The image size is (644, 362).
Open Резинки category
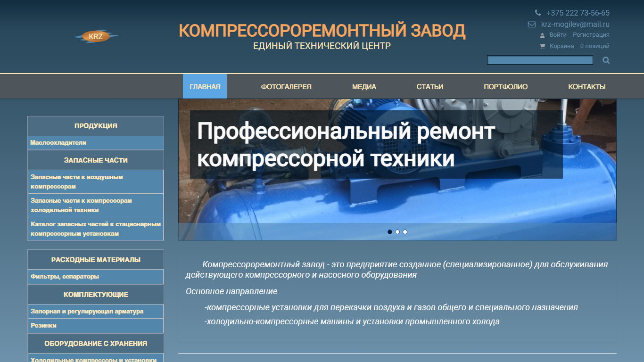(x=96, y=326)
